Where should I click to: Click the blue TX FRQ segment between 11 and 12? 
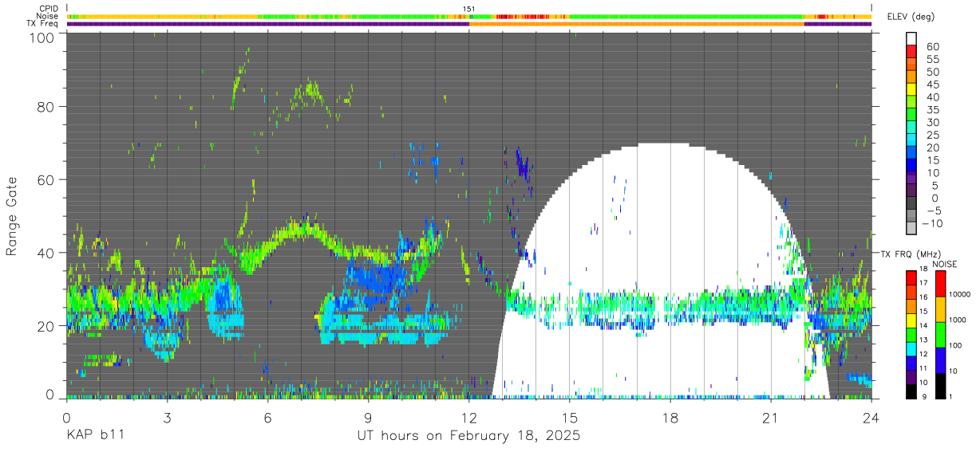[x=911, y=362]
